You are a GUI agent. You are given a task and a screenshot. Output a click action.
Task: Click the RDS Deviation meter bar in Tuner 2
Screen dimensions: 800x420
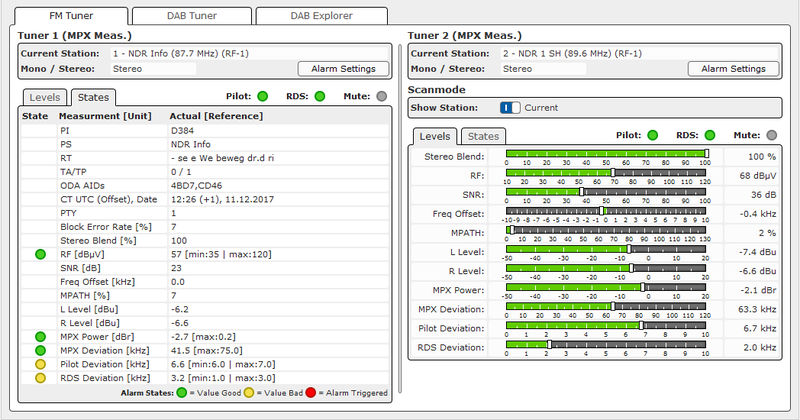pyautogui.click(x=606, y=344)
